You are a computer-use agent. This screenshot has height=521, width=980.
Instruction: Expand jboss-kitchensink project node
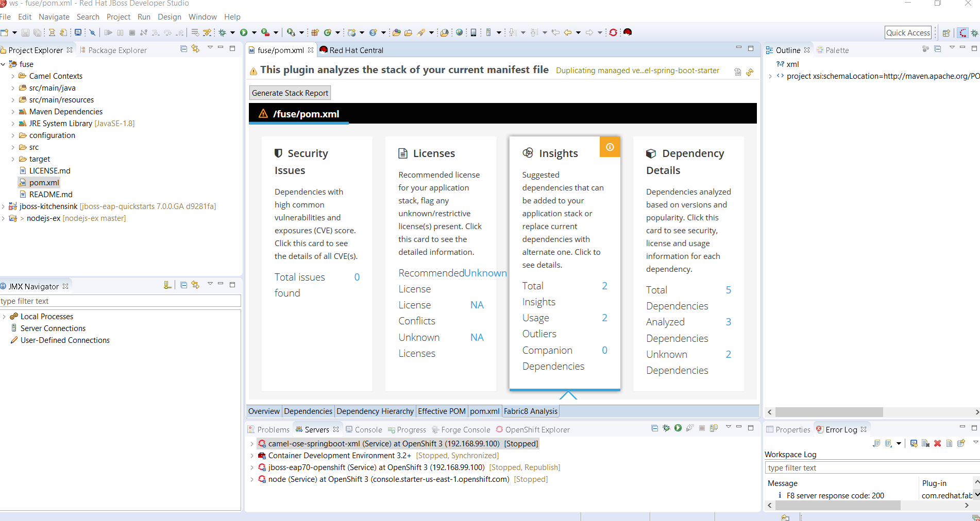tap(4, 206)
